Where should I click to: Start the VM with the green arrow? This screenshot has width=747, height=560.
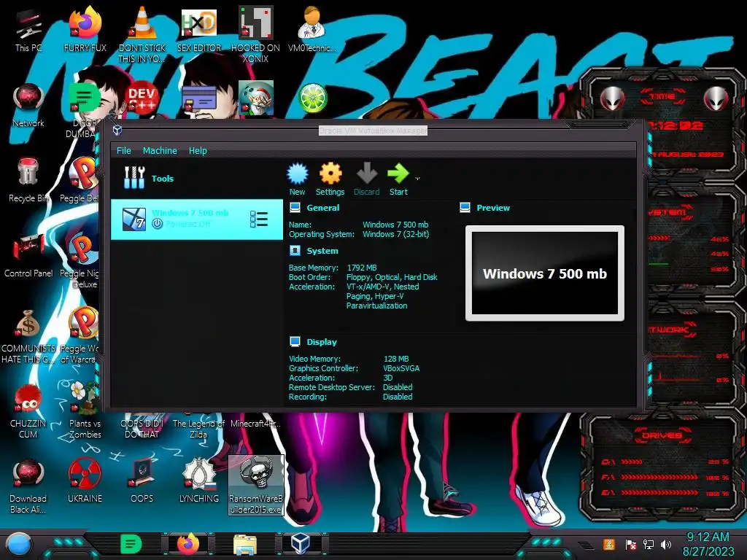[398, 179]
